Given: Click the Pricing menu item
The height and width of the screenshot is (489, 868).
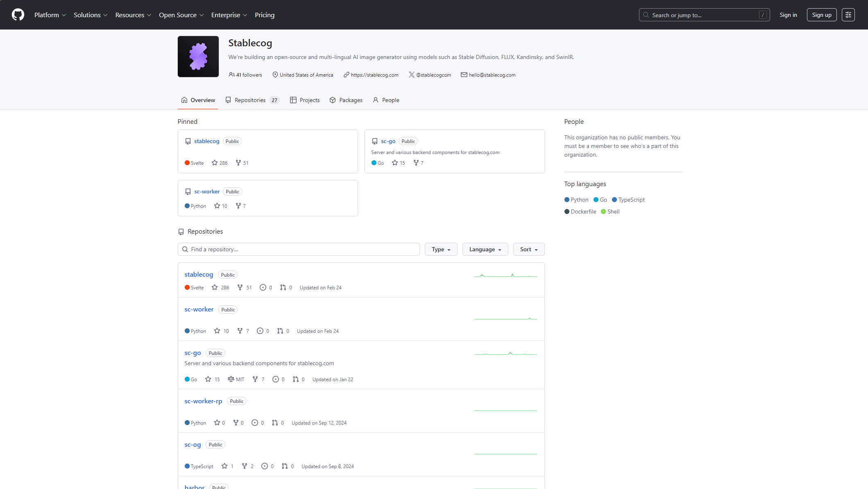Looking at the screenshot, I should click(x=265, y=15).
